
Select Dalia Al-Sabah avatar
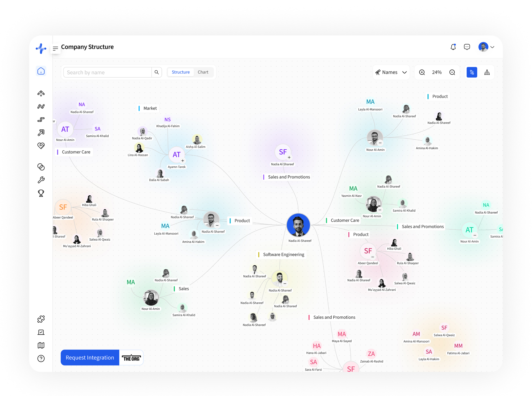tap(160, 173)
